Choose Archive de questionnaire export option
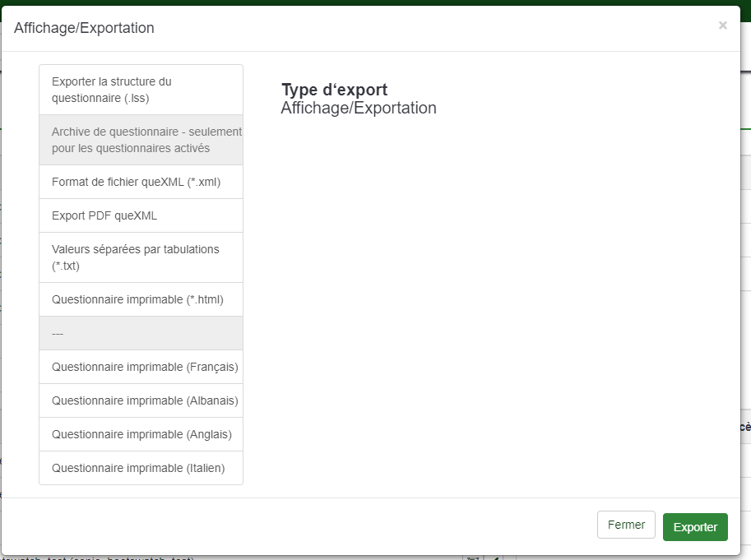The image size is (751, 560). click(141, 140)
